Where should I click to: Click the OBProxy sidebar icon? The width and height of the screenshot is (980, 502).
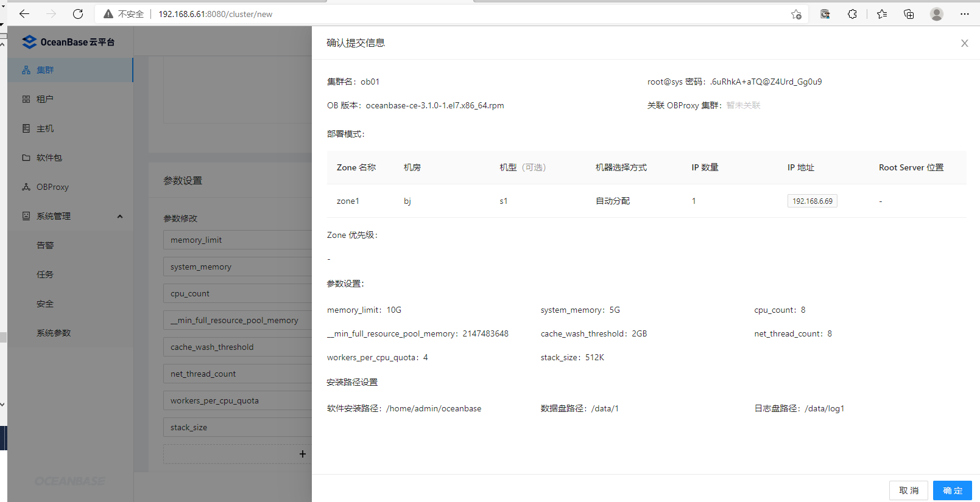coord(26,187)
